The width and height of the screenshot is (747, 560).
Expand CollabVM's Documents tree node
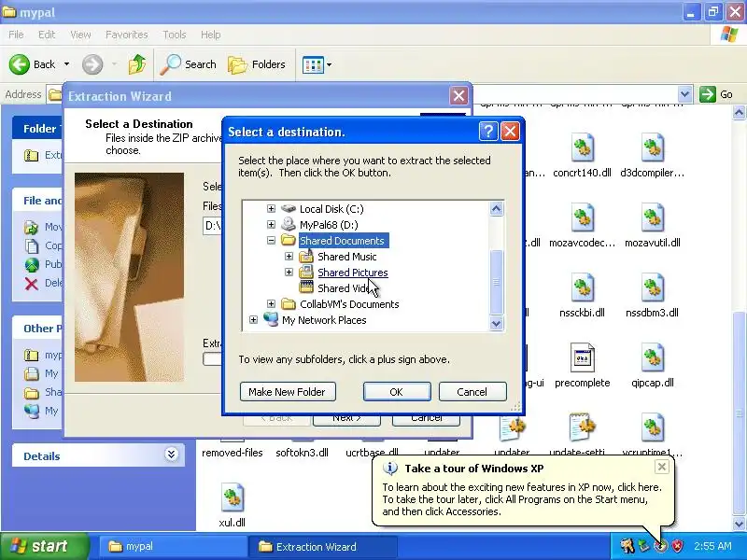pyautogui.click(x=271, y=304)
